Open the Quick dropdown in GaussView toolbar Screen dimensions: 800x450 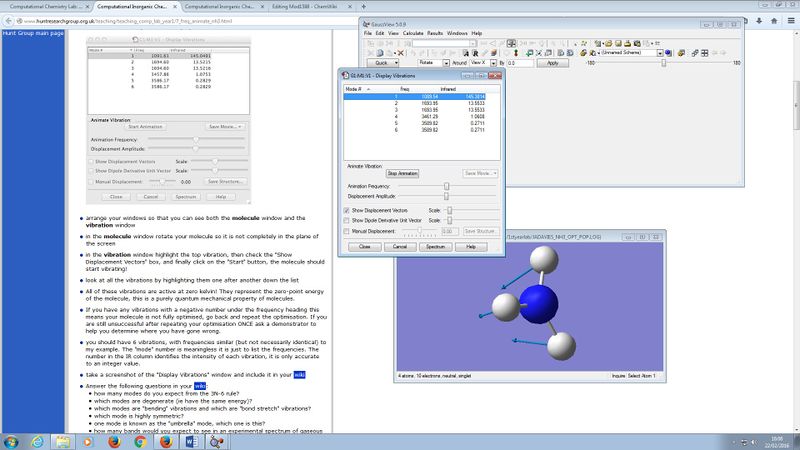click(x=383, y=63)
